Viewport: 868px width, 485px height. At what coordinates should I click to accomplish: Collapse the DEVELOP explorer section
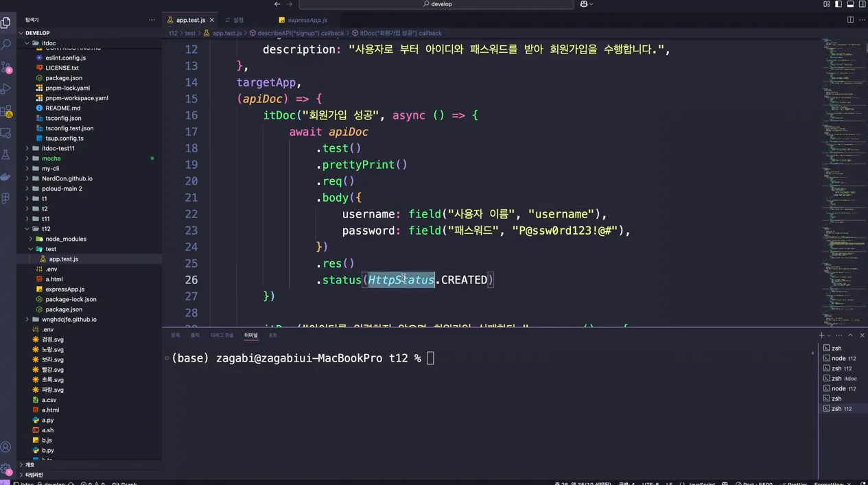[89, 33]
